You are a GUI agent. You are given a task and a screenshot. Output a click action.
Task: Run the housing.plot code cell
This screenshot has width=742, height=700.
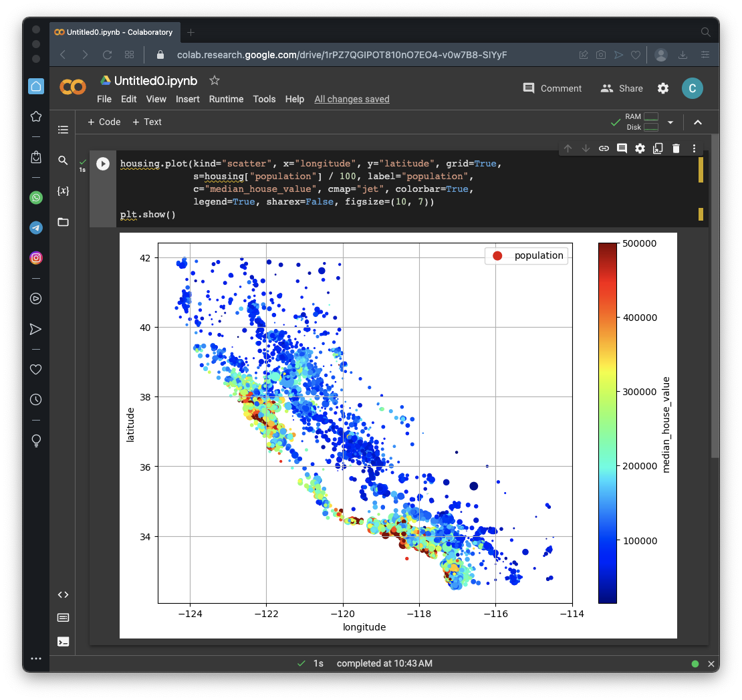[x=103, y=164]
